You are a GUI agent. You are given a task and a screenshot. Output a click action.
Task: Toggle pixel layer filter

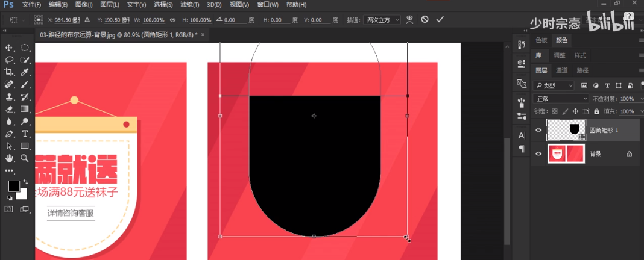pyautogui.click(x=584, y=85)
